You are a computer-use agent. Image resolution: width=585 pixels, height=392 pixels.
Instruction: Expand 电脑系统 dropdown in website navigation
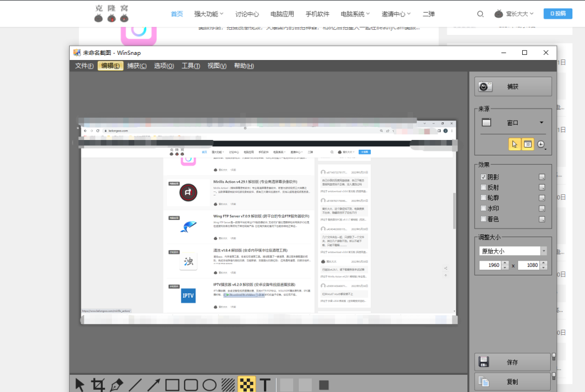tap(355, 14)
